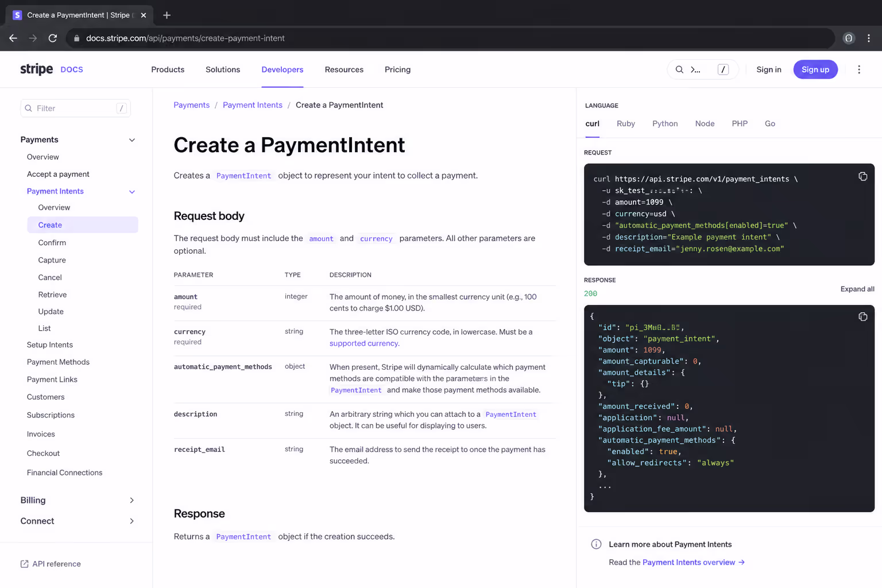This screenshot has height=588, width=882.
Task: Go to the Pricing page
Action: 397,69
